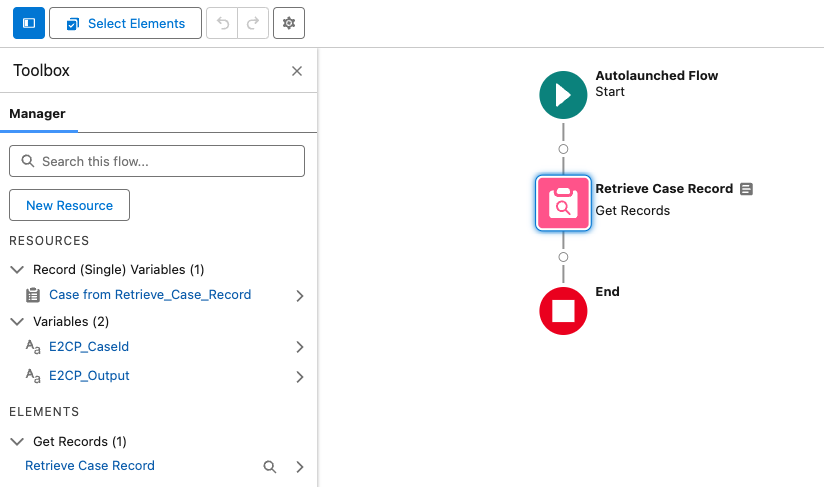Viewport: 824px width, 487px height.
Task: Select the Retrieve Case Record Get Records icon
Action: 563,203
